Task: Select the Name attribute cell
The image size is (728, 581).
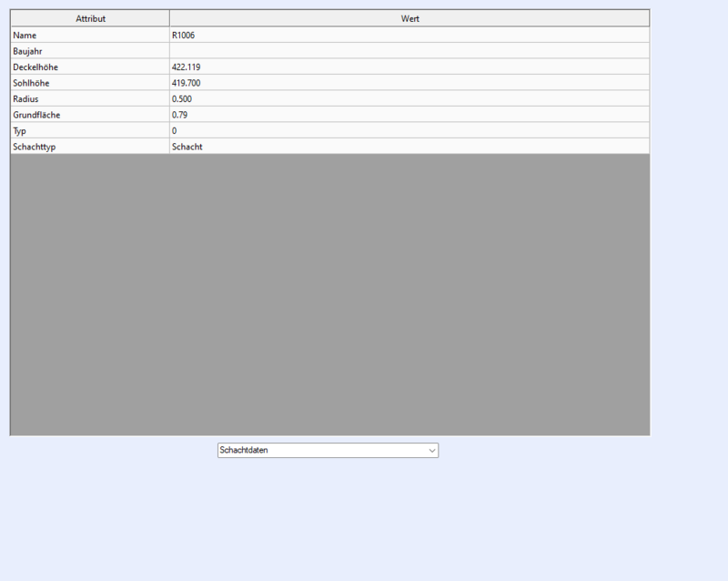Action: tap(90, 35)
